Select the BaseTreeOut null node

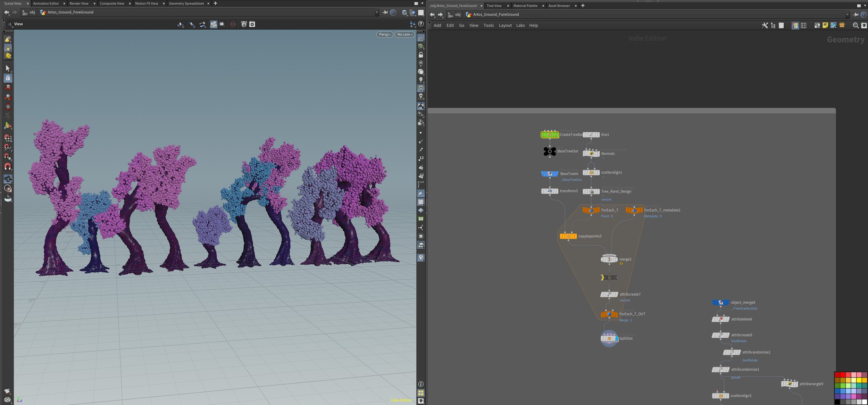click(x=550, y=151)
